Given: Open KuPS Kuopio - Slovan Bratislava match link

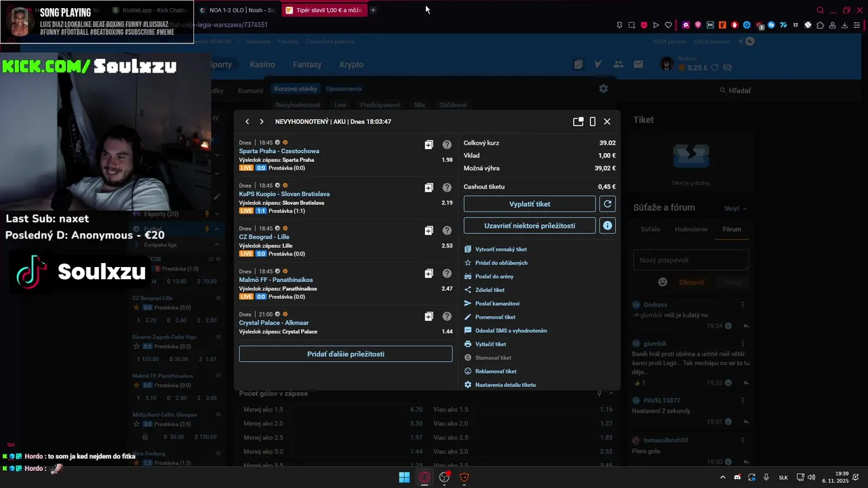Looking at the screenshot, I should point(284,194).
